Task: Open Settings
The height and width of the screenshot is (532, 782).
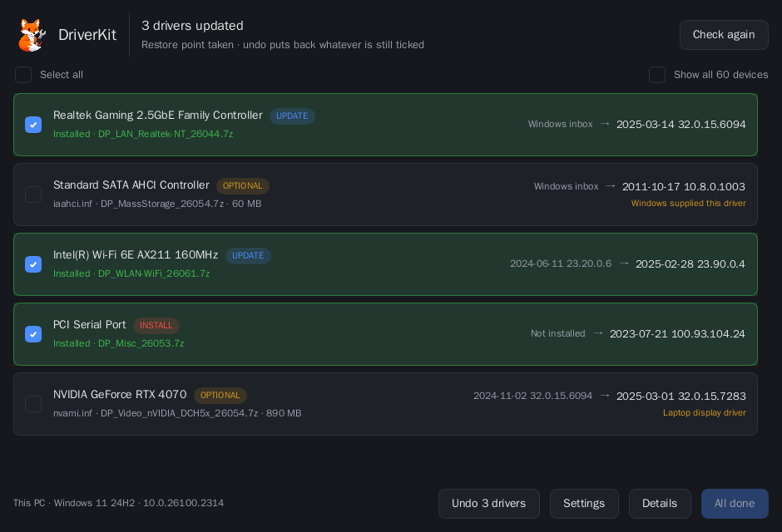Action: [584, 504]
